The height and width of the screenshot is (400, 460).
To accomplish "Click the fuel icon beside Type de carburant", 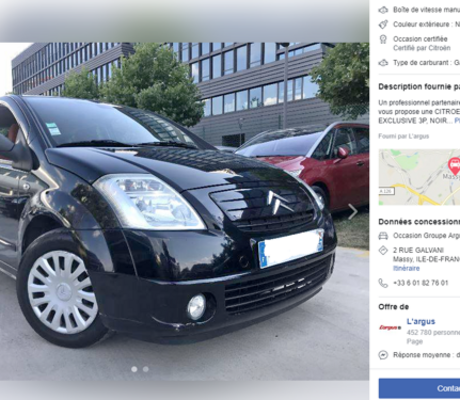I will pyautogui.click(x=383, y=63).
